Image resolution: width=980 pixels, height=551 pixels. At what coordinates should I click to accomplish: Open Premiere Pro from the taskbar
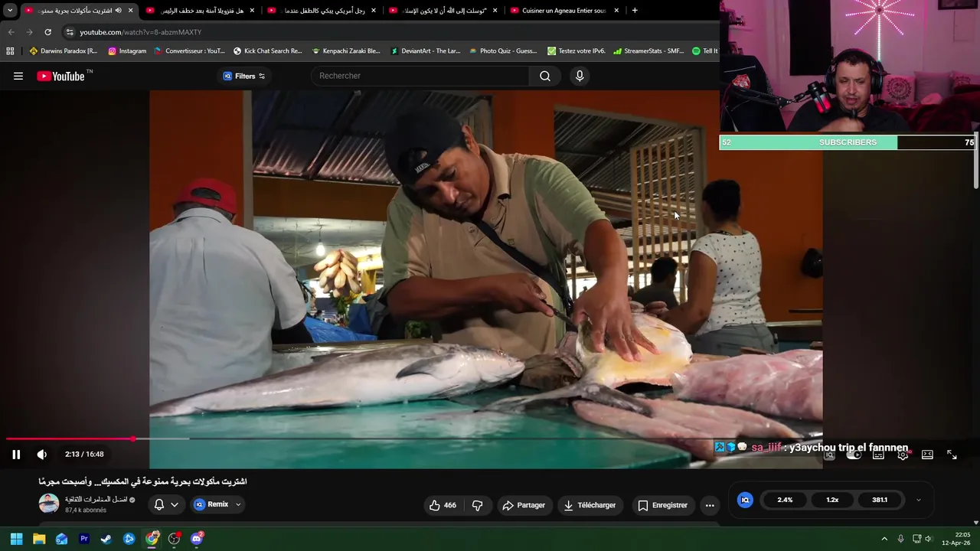click(84, 539)
